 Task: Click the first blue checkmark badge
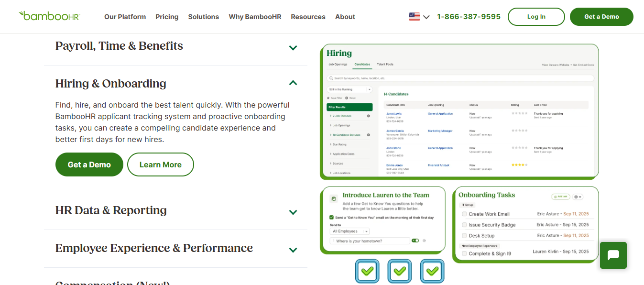(x=367, y=271)
